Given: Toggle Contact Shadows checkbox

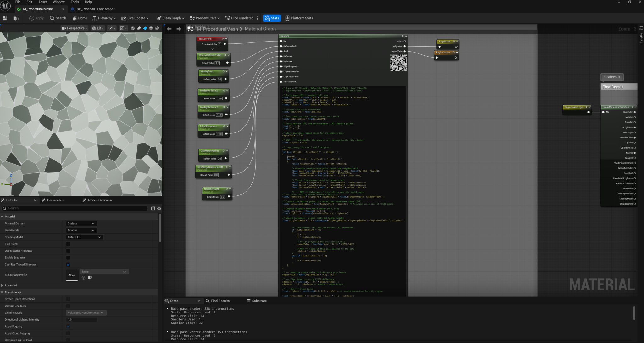Looking at the screenshot, I should (68, 306).
